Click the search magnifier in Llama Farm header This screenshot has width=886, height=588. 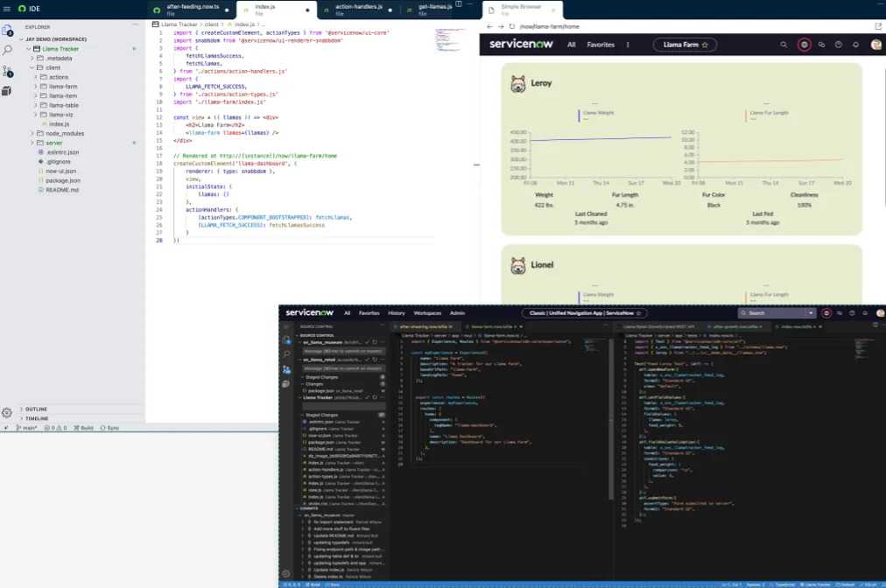[x=784, y=45]
